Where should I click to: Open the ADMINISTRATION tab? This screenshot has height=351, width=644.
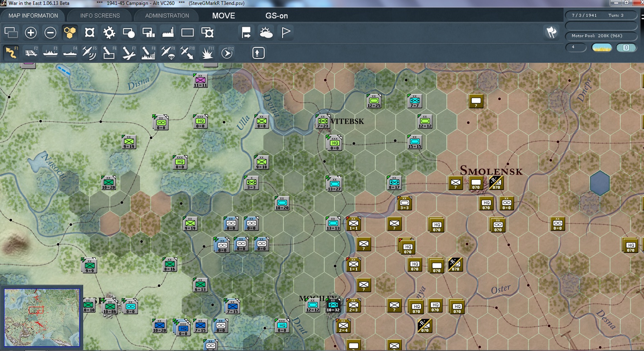[167, 16]
